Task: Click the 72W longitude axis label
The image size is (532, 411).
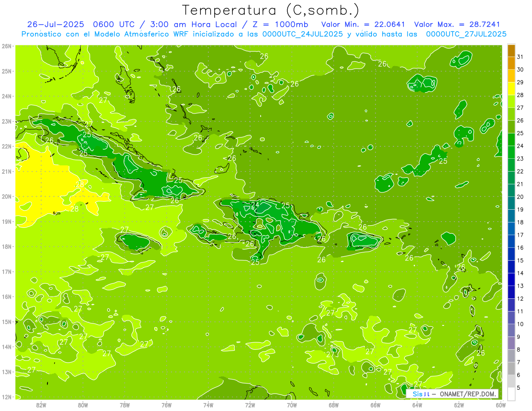Action: click(x=250, y=405)
